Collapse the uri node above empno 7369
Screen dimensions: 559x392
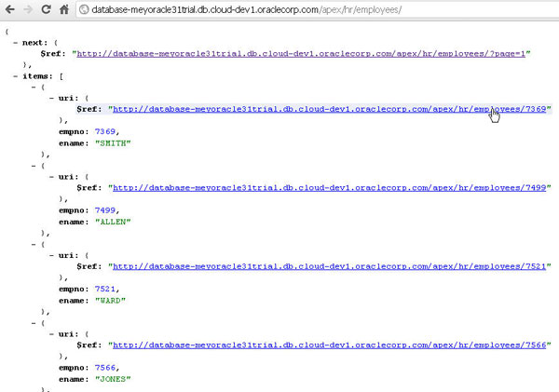tap(51, 98)
